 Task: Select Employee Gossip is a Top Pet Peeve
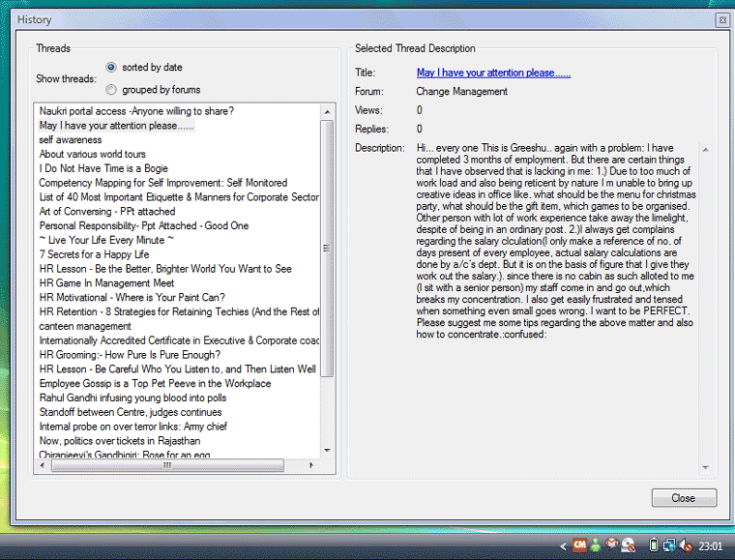[155, 383]
